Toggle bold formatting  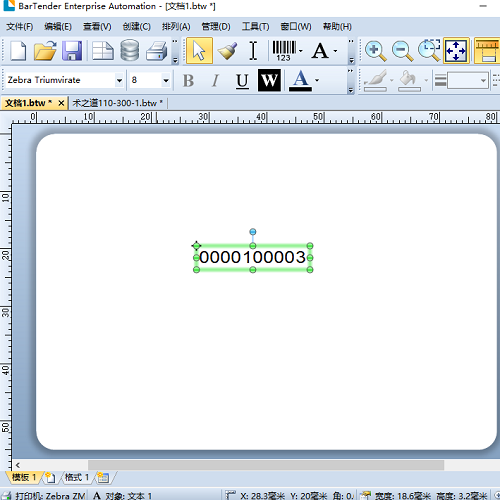188,80
